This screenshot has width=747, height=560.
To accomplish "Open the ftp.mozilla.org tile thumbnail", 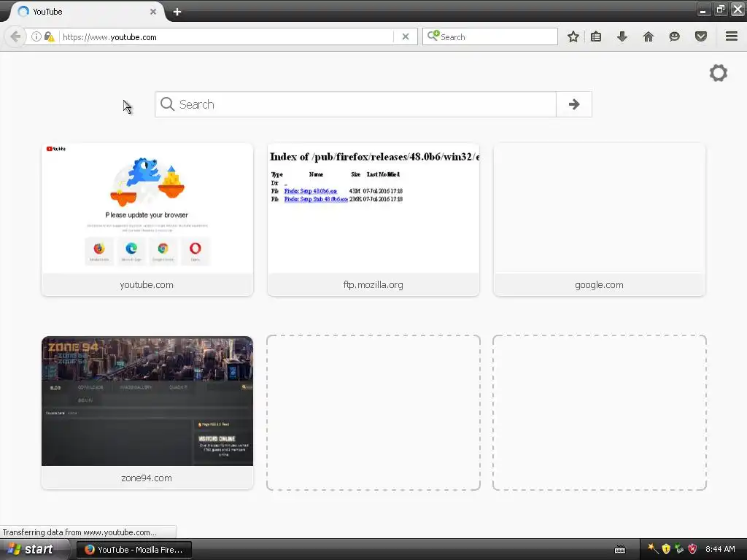I will [373, 208].
